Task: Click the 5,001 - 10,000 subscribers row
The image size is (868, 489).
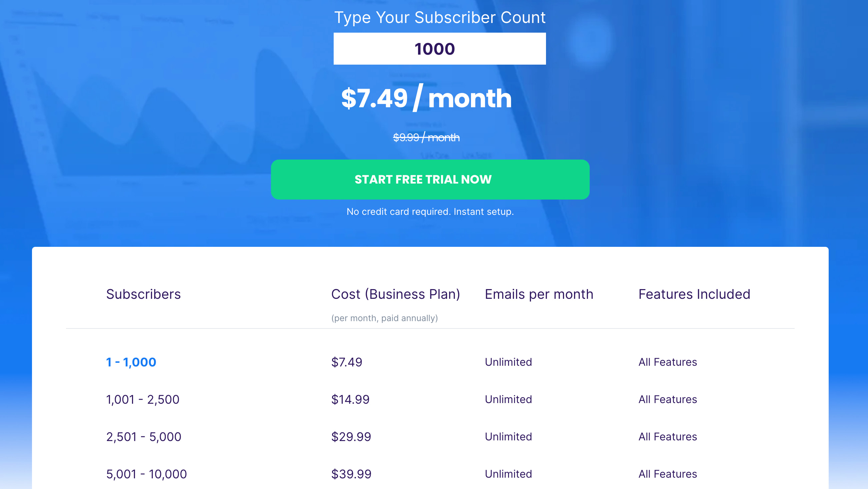Action: (430, 474)
